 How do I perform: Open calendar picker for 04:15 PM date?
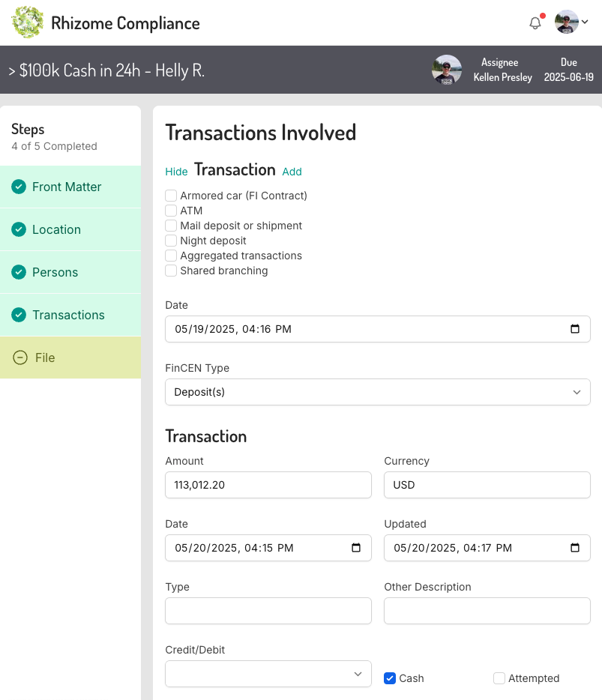356,548
